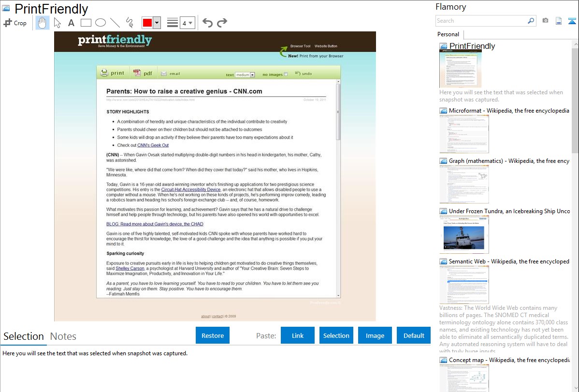Undo the last annotation
Image resolution: width=579 pixels, height=392 pixels.
(207, 23)
